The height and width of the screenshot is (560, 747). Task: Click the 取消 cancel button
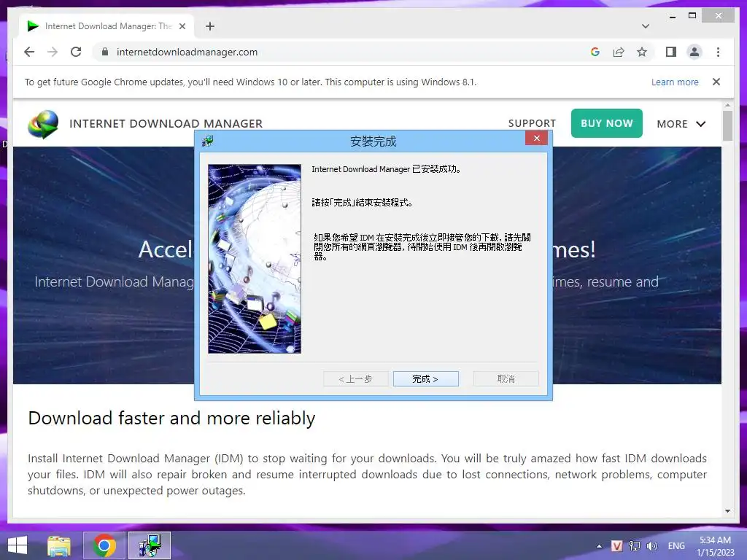point(506,379)
